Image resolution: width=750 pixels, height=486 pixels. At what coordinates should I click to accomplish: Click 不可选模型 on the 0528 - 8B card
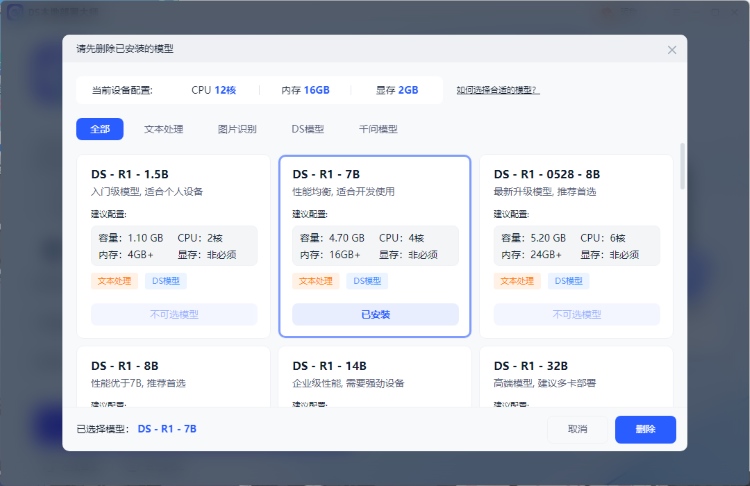pyautogui.click(x=576, y=314)
